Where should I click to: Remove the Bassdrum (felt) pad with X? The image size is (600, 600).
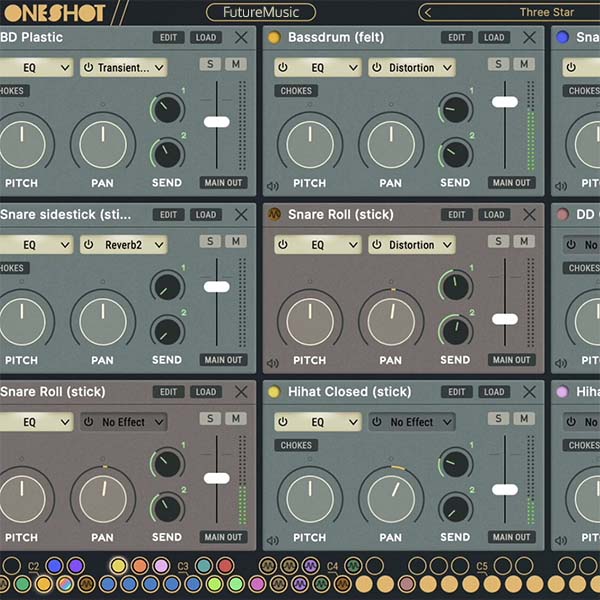tap(529, 38)
